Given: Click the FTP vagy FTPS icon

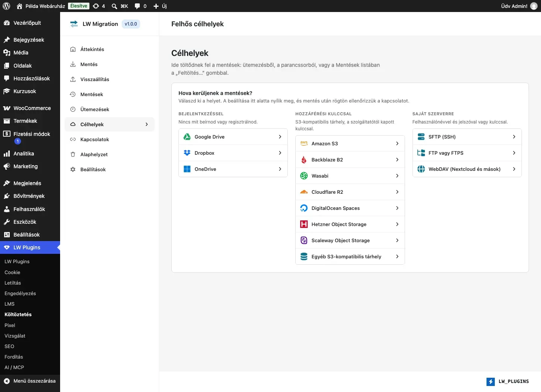Looking at the screenshot, I should [421, 153].
